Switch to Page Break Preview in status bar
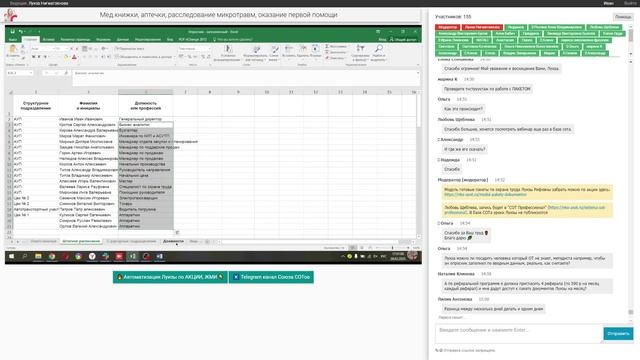 370,248
